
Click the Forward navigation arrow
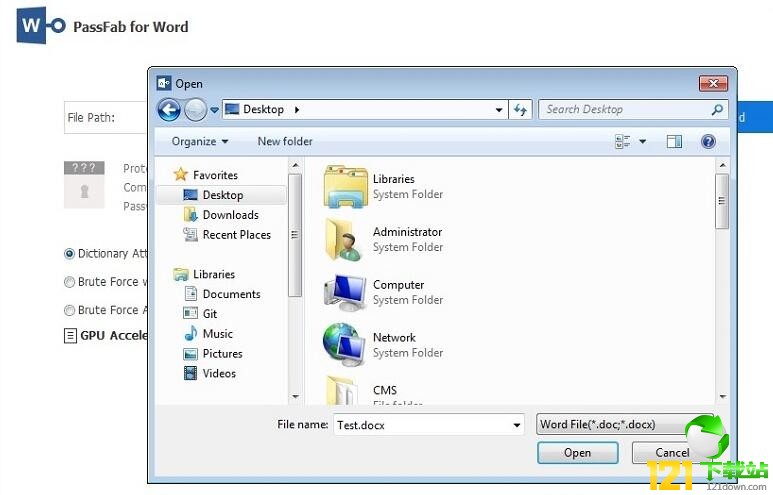click(195, 109)
